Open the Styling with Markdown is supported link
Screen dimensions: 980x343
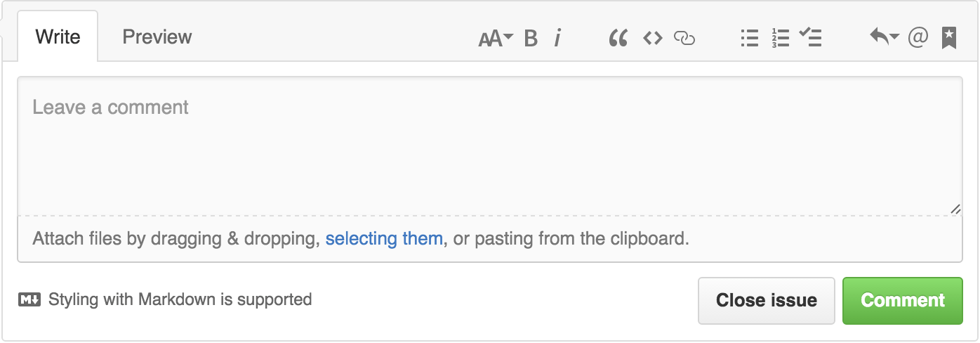180,299
